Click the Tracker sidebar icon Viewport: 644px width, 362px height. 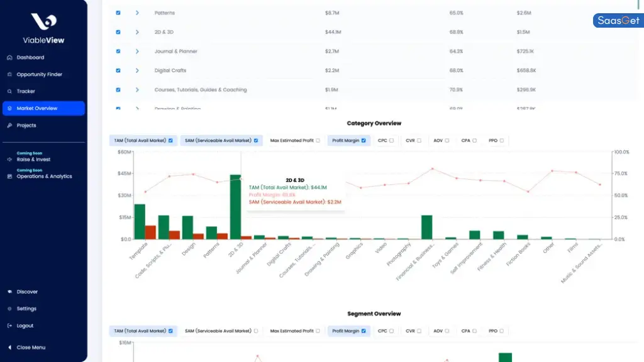tap(9, 92)
